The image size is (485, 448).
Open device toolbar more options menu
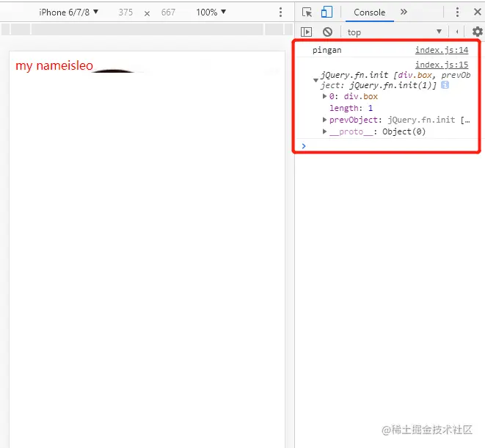[280, 12]
